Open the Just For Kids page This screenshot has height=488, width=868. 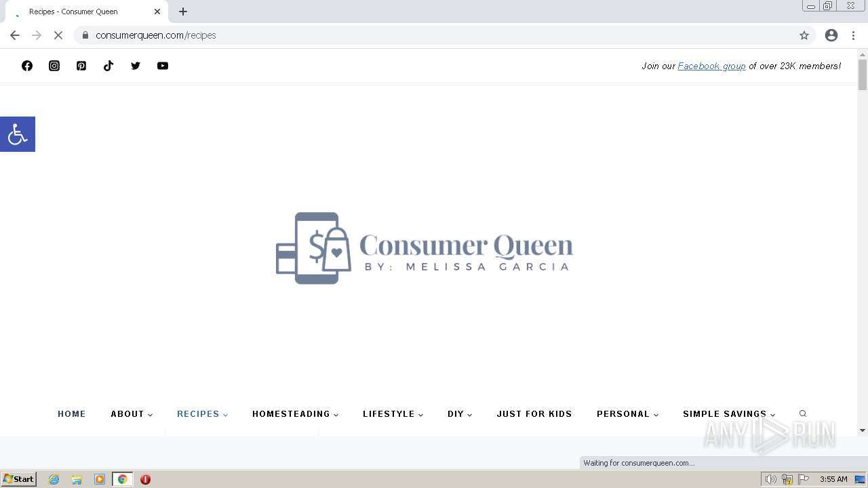coord(534,413)
